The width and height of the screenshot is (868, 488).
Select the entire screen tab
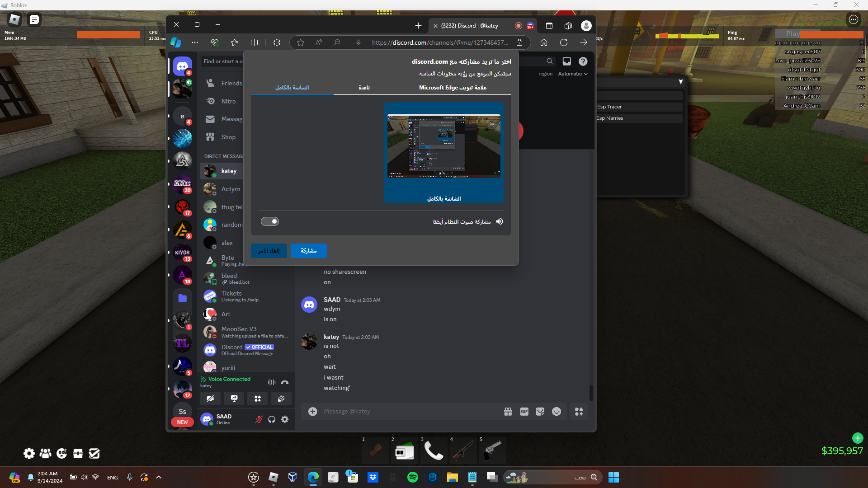coord(292,87)
